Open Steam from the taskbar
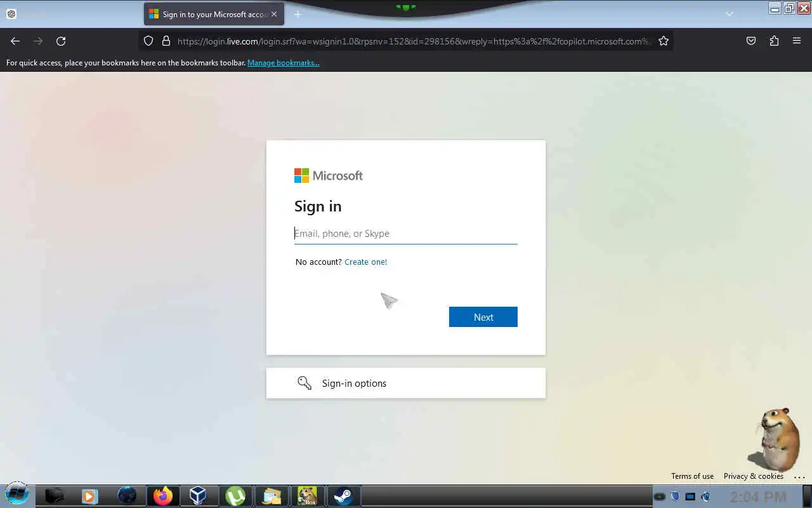 [x=343, y=496]
